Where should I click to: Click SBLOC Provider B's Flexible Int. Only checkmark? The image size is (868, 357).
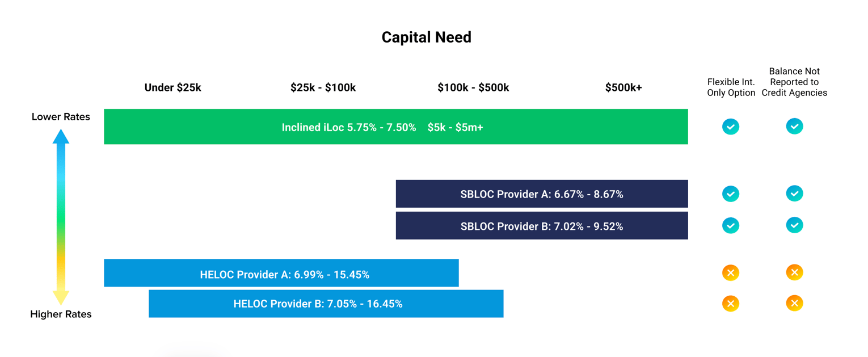click(x=731, y=226)
